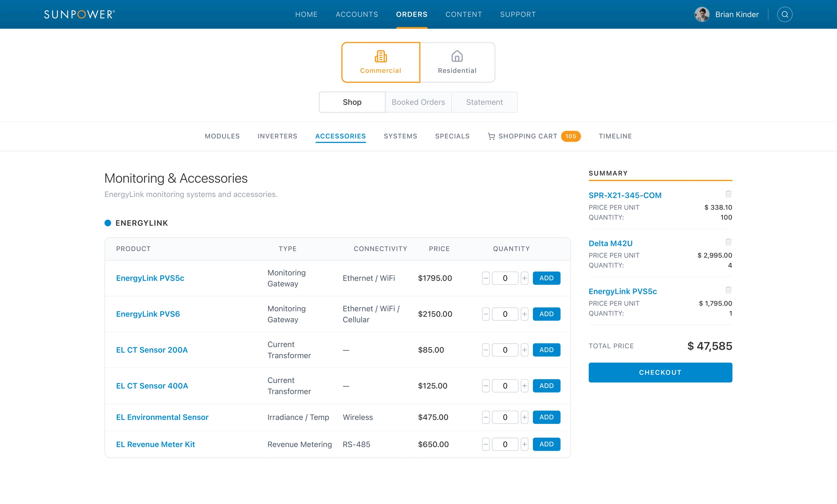
Task: Delete SPR-X21-345-COM with its trash icon
Action: (x=728, y=194)
